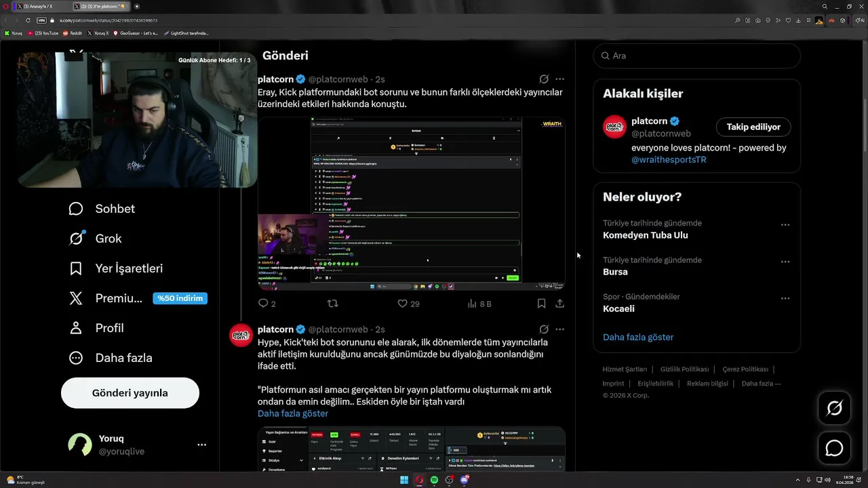Open Windows Start menu

[x=404, y=480]
